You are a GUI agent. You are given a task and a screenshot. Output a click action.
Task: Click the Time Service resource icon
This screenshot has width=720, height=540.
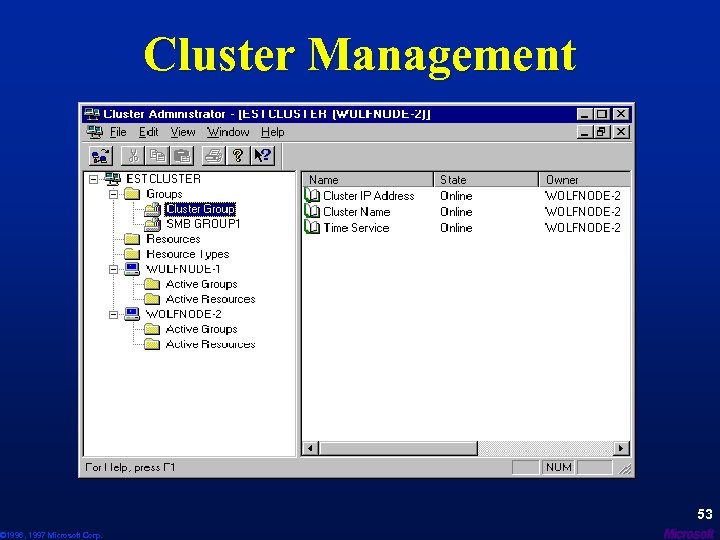[x=312, y=228]
